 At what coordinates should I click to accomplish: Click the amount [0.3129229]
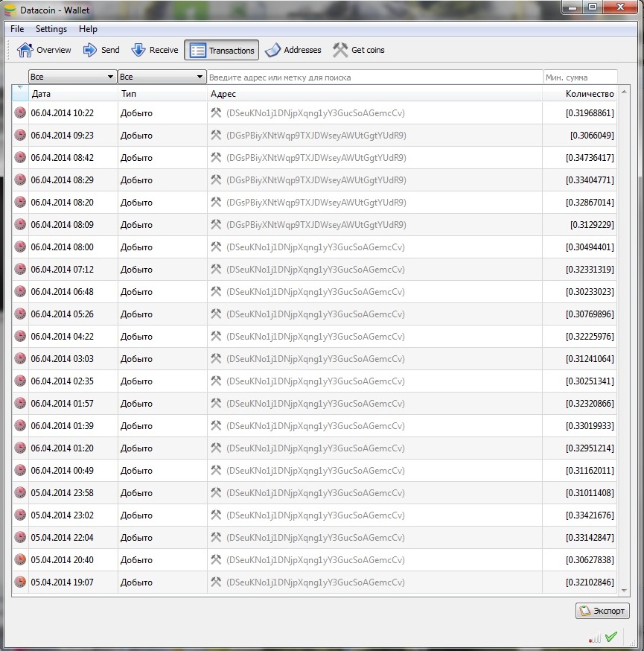(x=592, y=225)
